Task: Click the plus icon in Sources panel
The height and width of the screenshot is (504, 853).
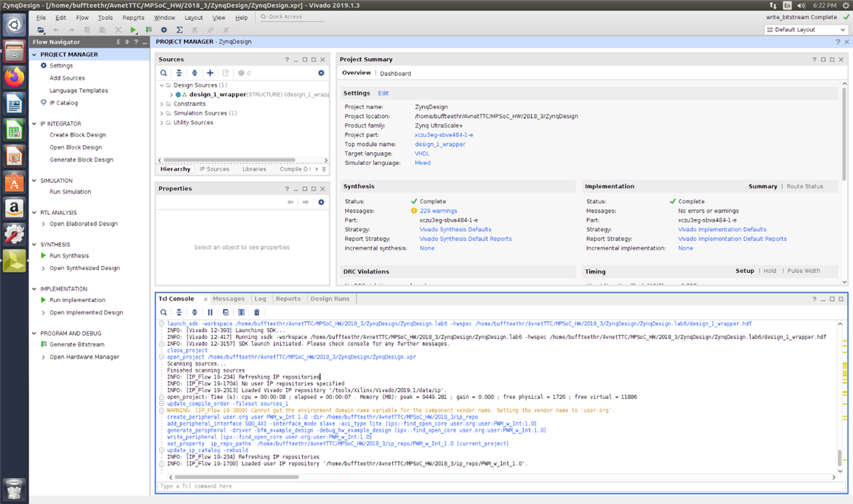Action: (x=210, y=73)
